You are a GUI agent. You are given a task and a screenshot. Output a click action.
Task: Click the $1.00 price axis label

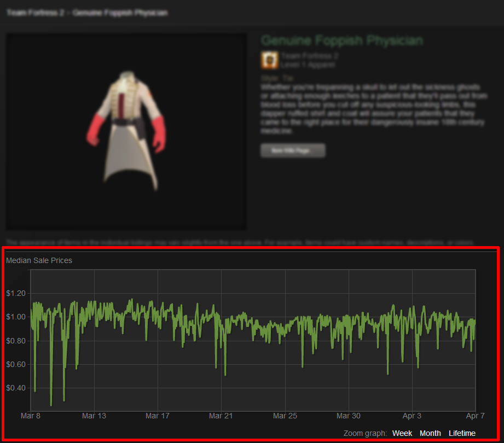tap(16, 317)
